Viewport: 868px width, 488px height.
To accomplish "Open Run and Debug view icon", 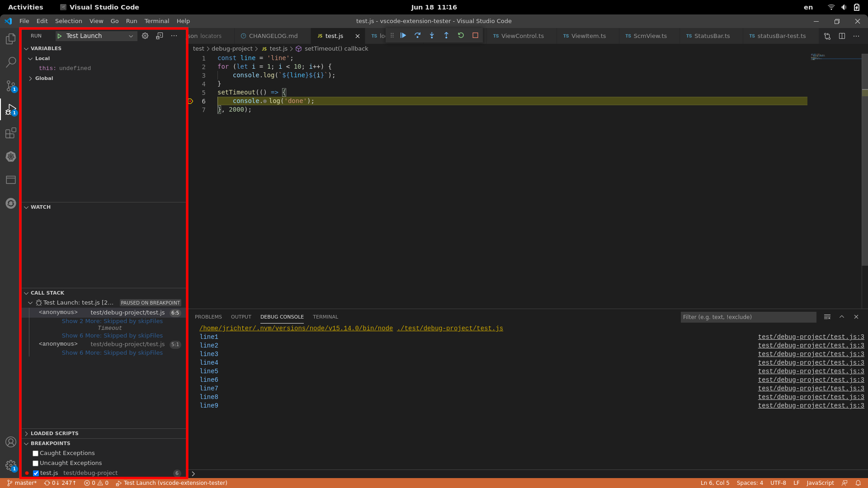I will (x=11, y=109).
